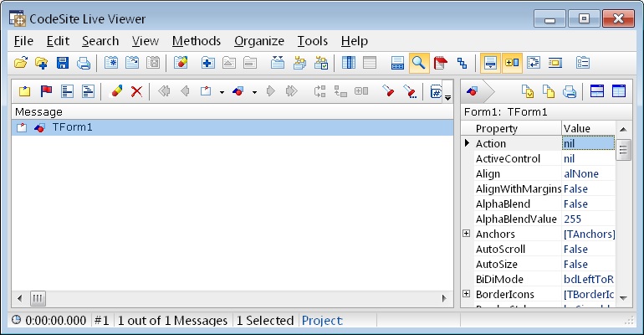Click the yellow hierarchy icon without checkmark

click(x=299, y=63)
